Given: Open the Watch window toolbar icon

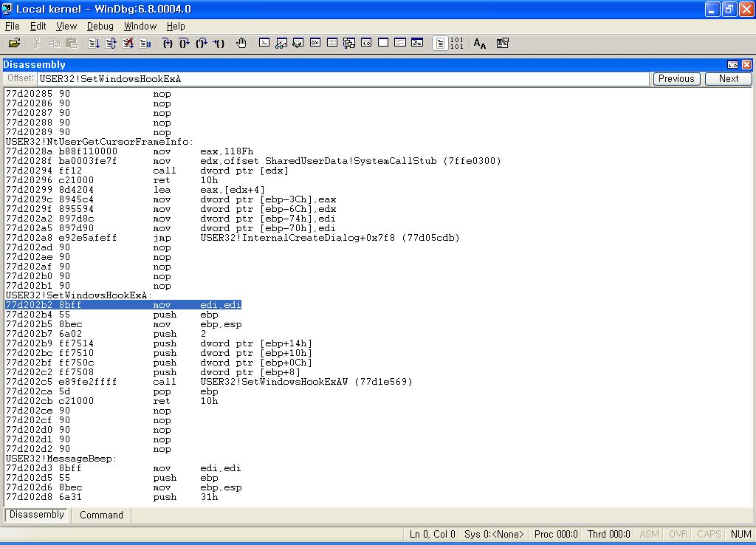Looking at the screenshot, I should [x=281, y=44].
